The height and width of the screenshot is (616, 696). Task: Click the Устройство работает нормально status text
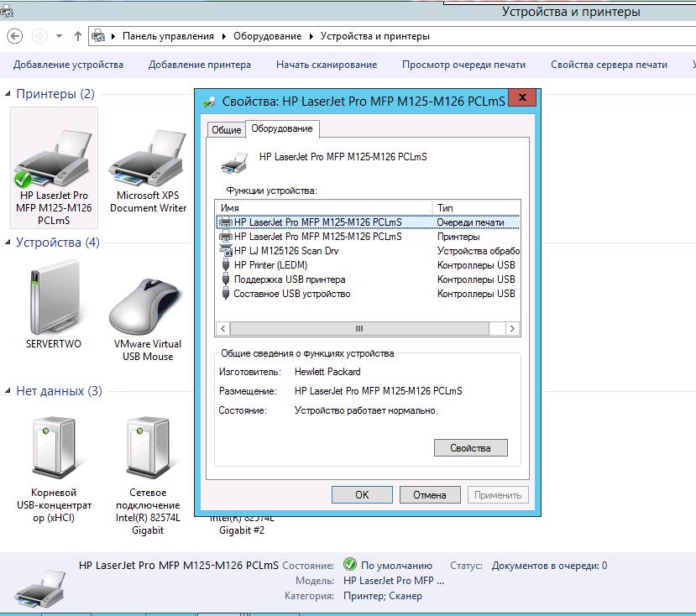(x=366, y=410)
